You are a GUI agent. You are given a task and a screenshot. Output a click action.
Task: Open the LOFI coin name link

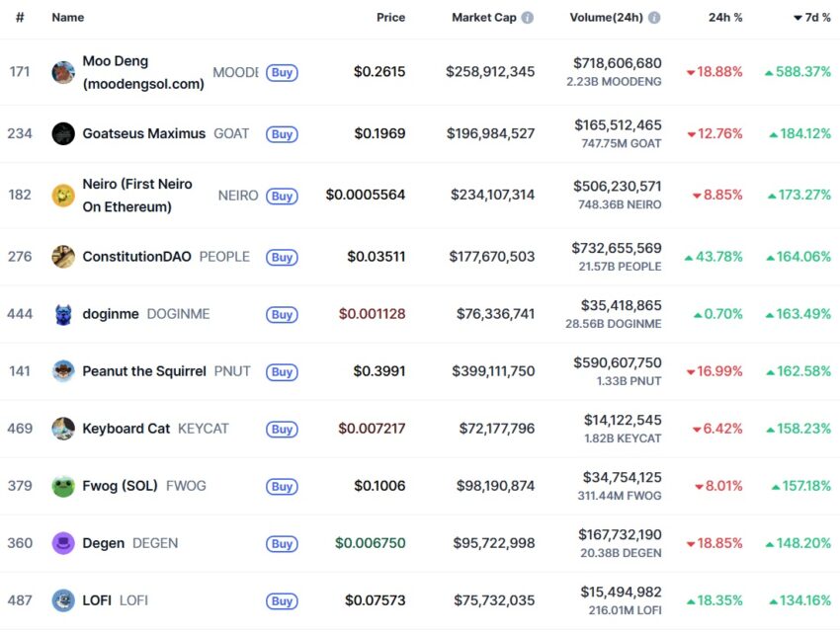tap(97, 600)
